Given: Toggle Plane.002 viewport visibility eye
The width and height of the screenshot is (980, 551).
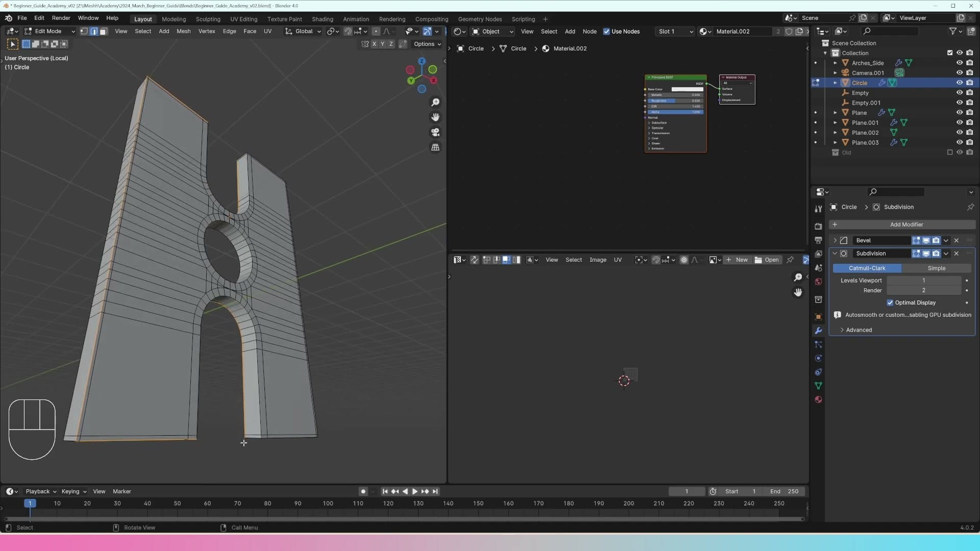Looking at the screenshot, I should pyautogui.click(x=960, y=133).
